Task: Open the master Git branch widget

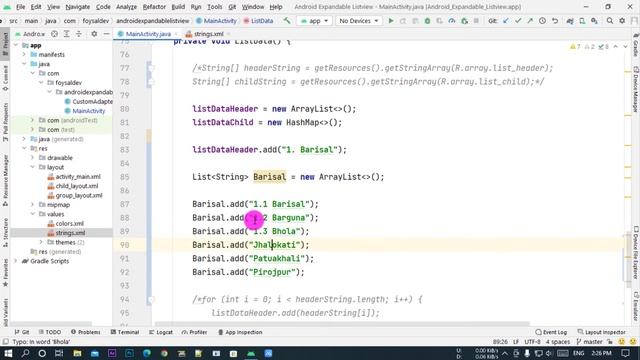Action: [x=589, y=342]
